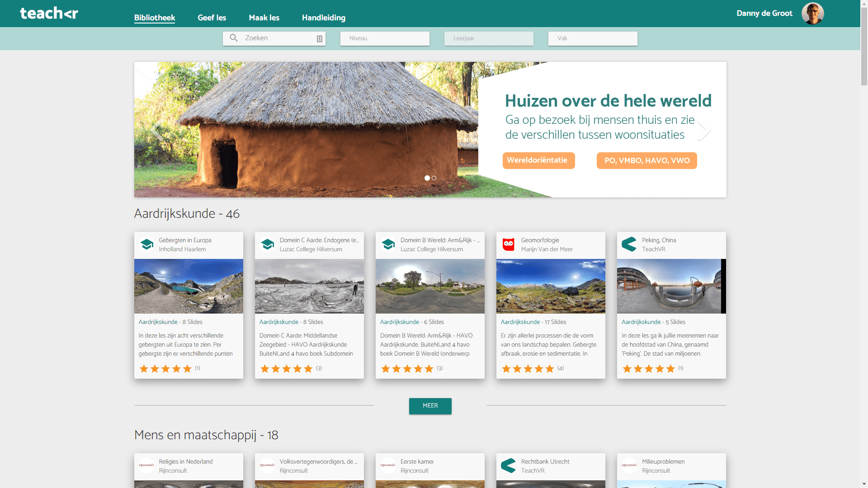
Task: Go to next carousel slide arrow
Action: pyautogui.click(x=704, y=131)
